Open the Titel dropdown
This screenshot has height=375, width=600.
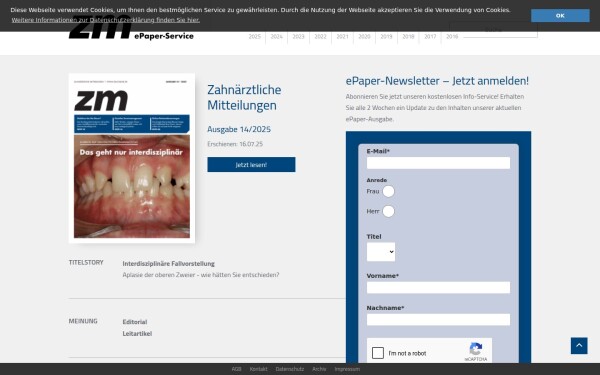coord(381,252)
